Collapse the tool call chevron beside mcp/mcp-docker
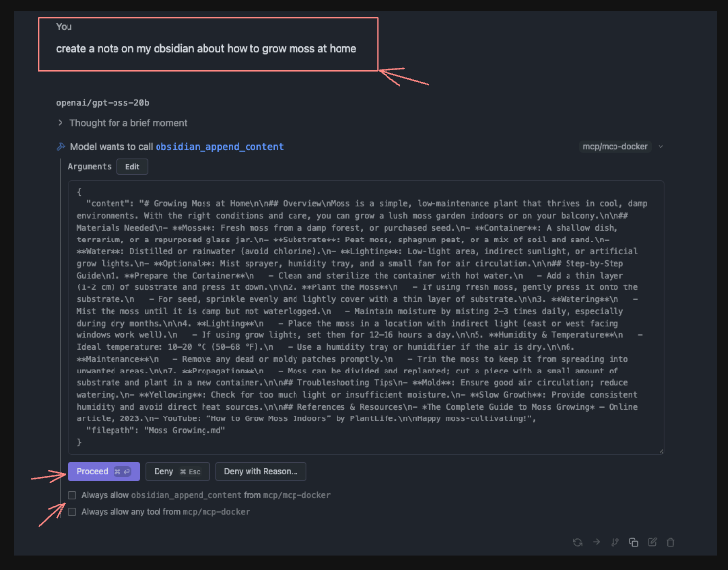 (660, 147)
